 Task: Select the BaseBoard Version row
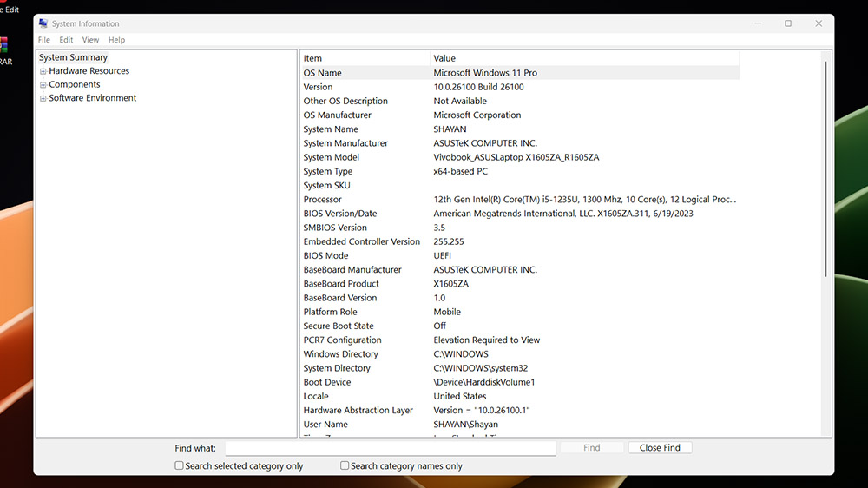[x=520, y=298]
